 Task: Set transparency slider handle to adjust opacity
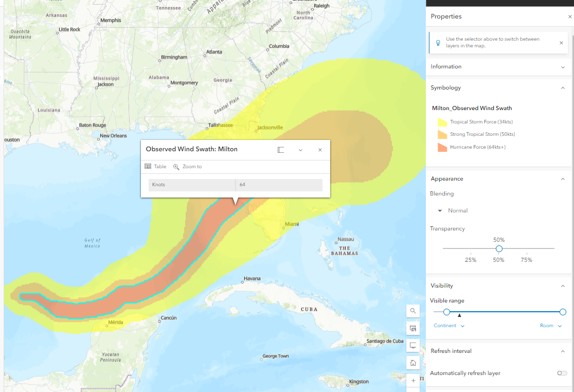pos(498,248)
